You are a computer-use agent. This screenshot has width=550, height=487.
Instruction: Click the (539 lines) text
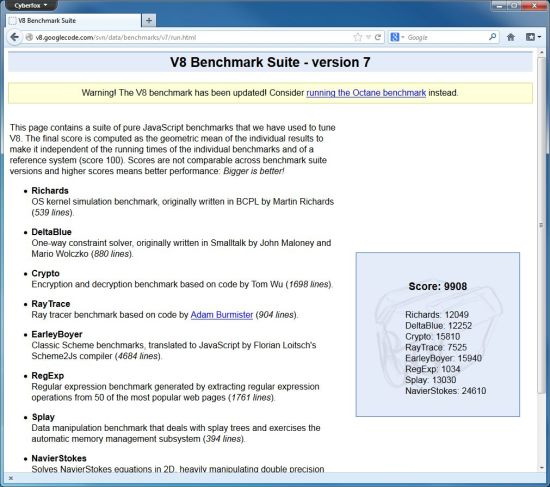click(52, 213)
